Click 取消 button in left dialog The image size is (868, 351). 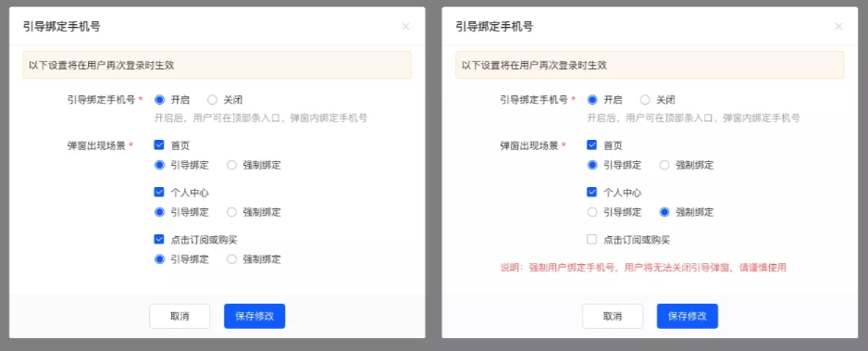pyautogui.click(x=180, y=316)
